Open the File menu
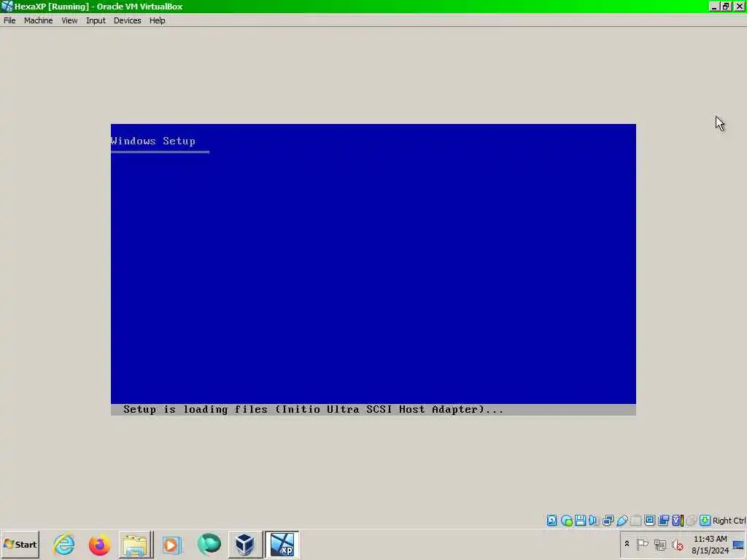The image size is (747, 560). pyautogui.click(x=9, y=20)
